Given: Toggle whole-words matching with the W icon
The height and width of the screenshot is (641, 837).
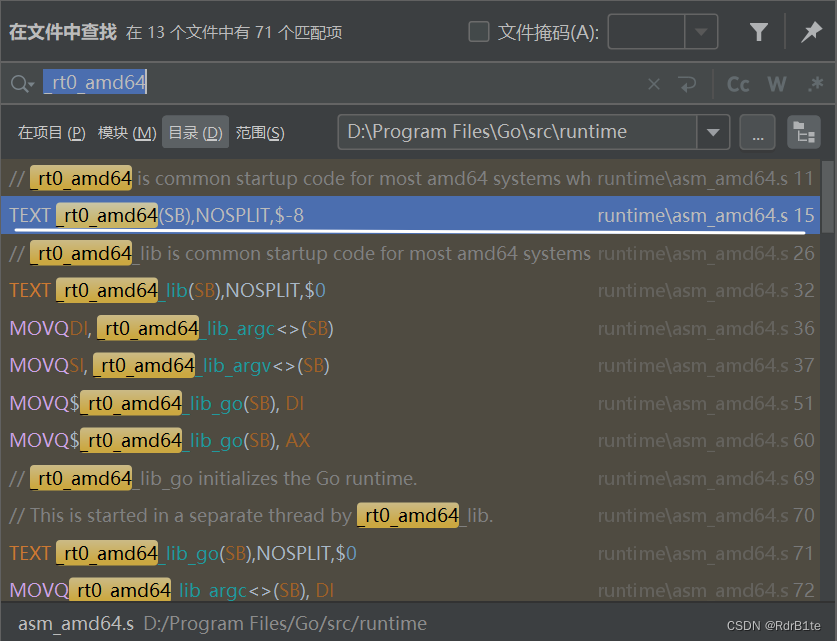Looking at the screenshot, I should (x=777, y=84).
